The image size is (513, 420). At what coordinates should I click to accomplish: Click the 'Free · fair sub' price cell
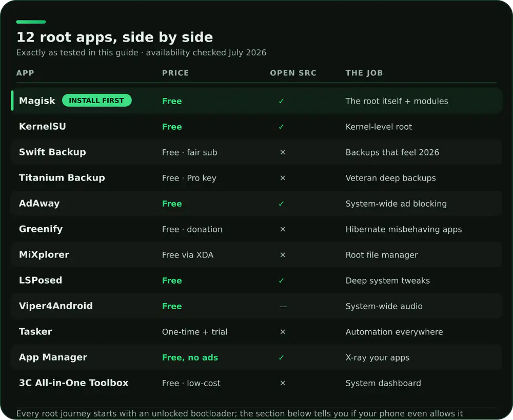pos(190,152)
